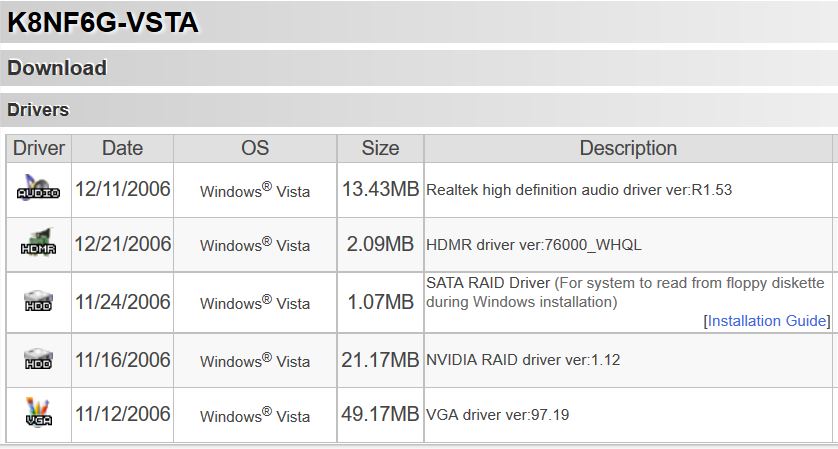Click the Driver column header
This screenshot has width=838, height=449.
[x=38, y=148]
